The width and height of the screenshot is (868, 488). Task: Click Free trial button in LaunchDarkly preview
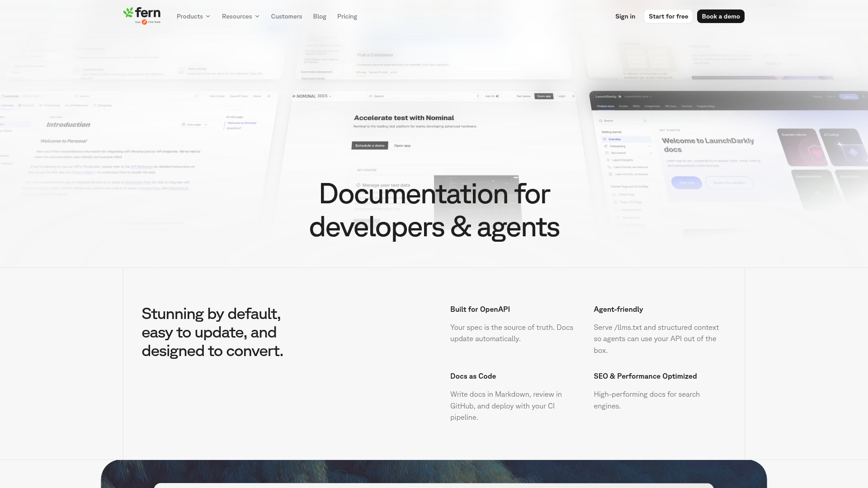tap(686, 183)
